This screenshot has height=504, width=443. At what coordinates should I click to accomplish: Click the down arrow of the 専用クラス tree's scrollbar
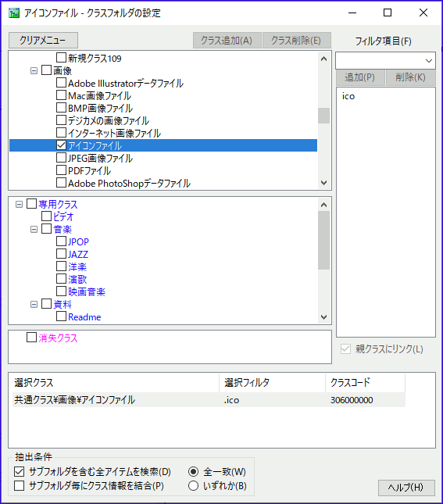323,317
